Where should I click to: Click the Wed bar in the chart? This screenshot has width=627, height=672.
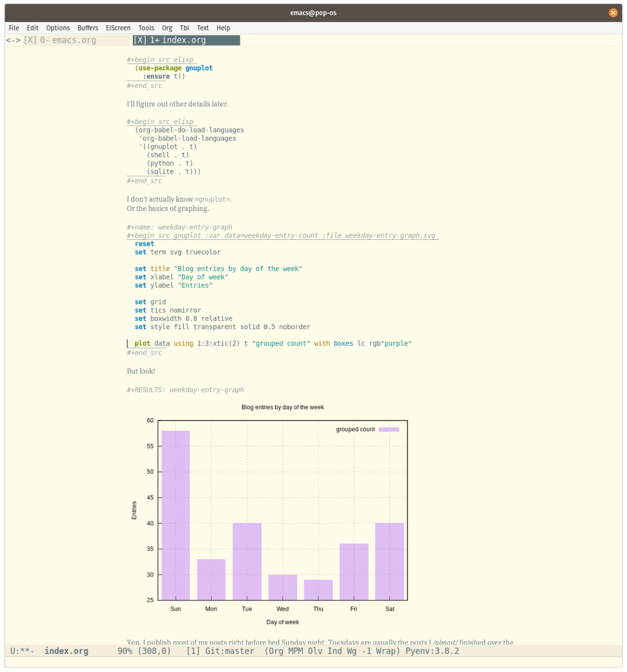(x=282, y=587)
